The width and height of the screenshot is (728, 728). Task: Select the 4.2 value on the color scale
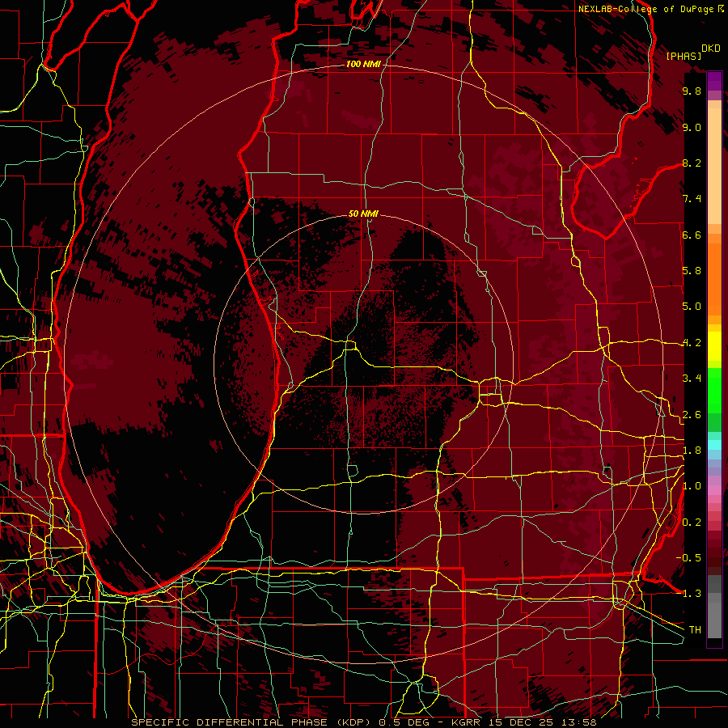(x=692, y=343)
